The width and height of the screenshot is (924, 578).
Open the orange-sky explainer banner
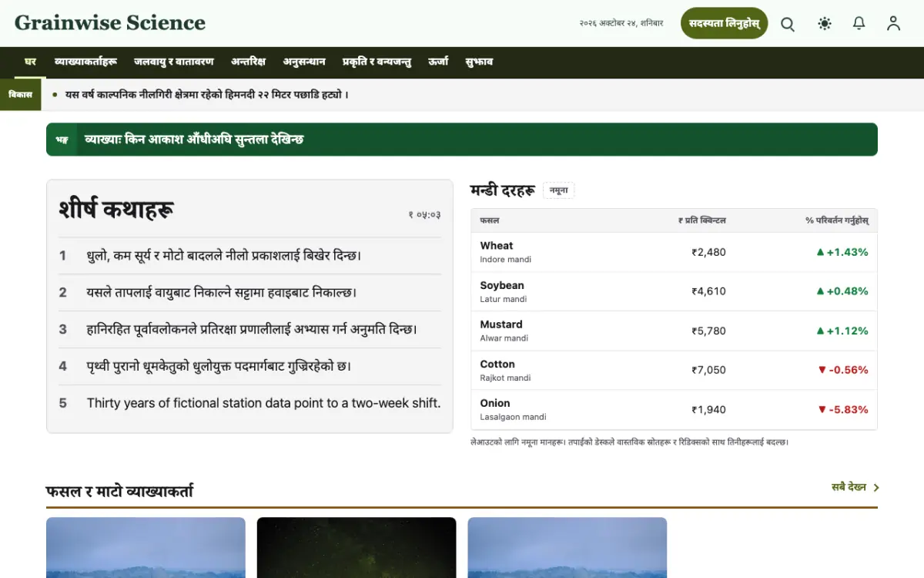(x=462, y=139)
